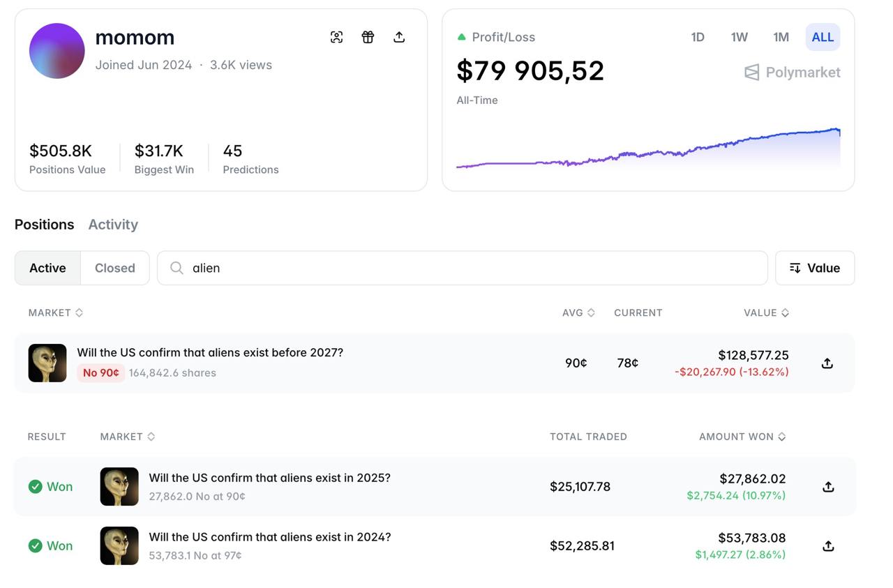893x588 pixels.
Task: Switch to Closed positions
Action: click(x=114, y=267)
